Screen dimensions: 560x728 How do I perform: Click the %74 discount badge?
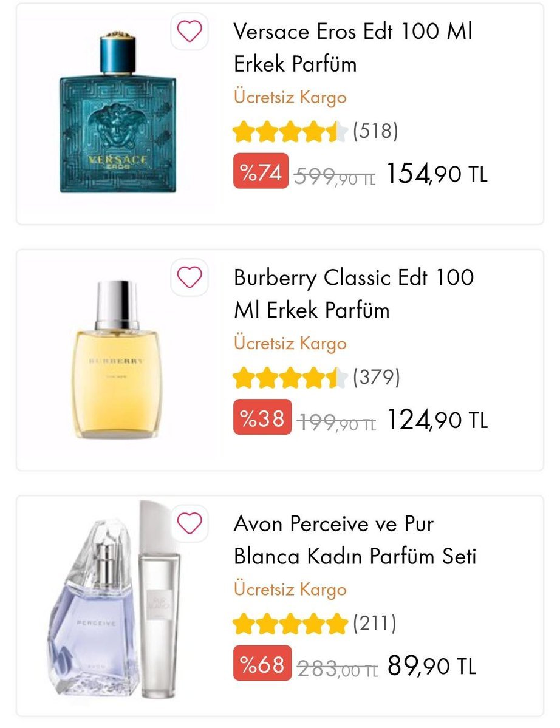pos(261,171)
